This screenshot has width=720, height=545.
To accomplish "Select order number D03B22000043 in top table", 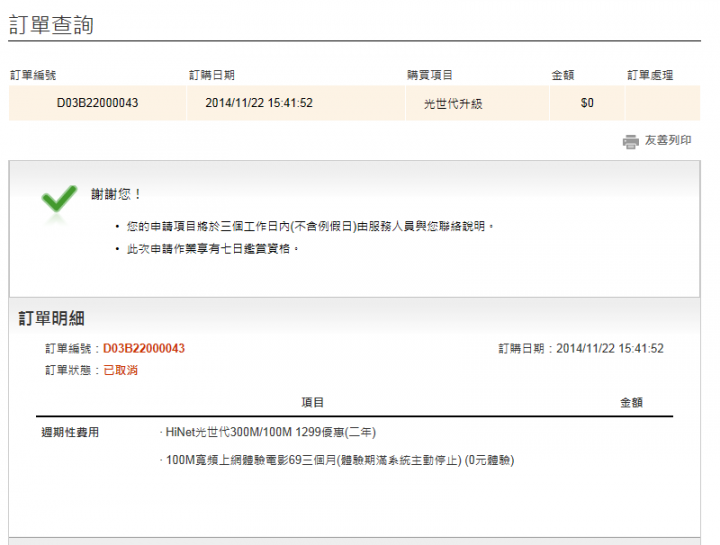I will (97, 103).
